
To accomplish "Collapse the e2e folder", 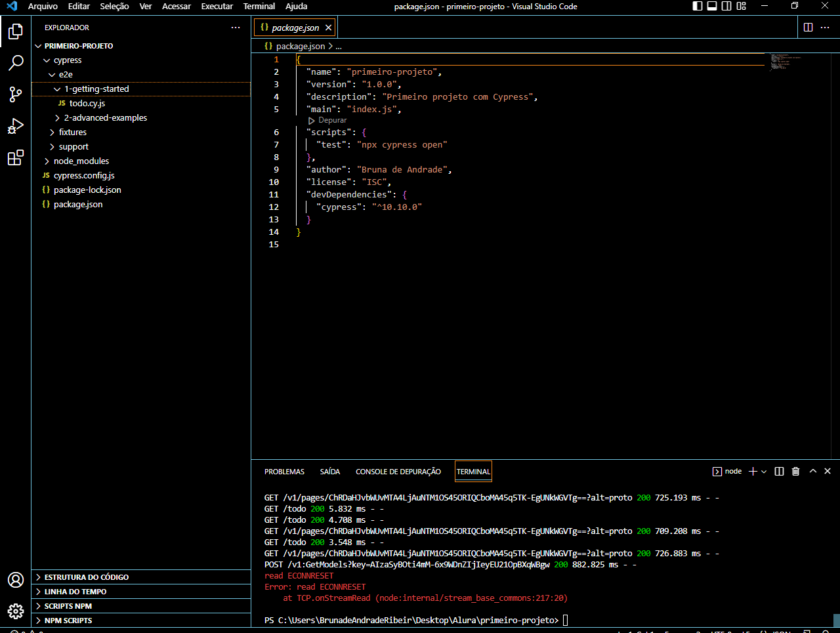I will pyautogui.click(x=141, y=75).
